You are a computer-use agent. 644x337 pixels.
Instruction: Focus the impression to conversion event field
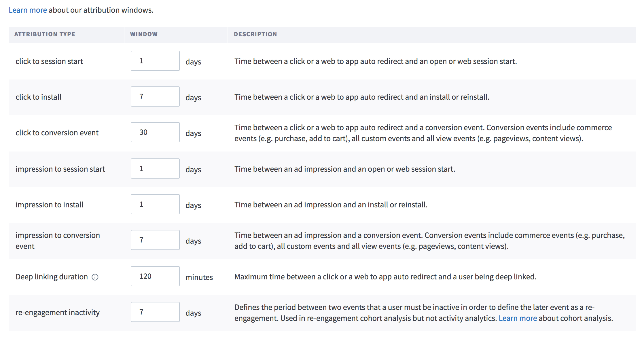pos(155,240)
